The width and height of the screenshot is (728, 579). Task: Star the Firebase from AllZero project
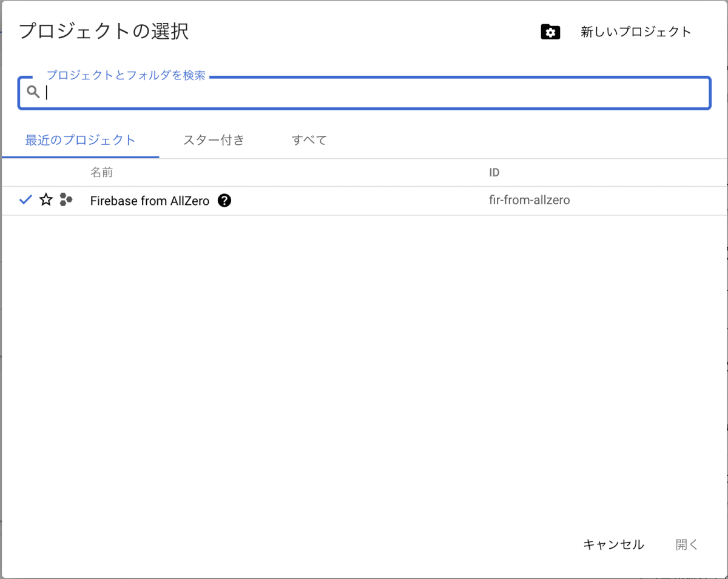pos(46,200)
